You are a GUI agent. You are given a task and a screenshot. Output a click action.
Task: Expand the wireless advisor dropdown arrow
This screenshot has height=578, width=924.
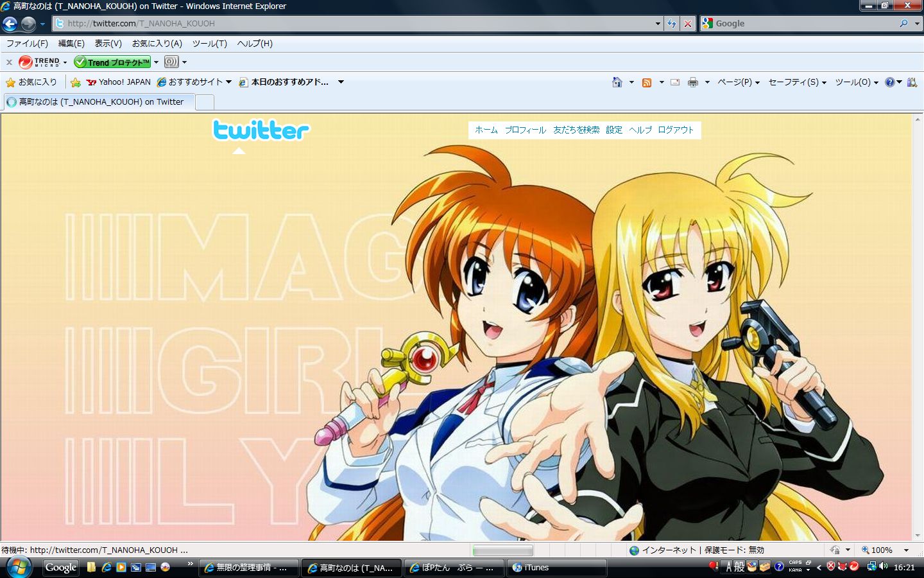tap(184, 62)
